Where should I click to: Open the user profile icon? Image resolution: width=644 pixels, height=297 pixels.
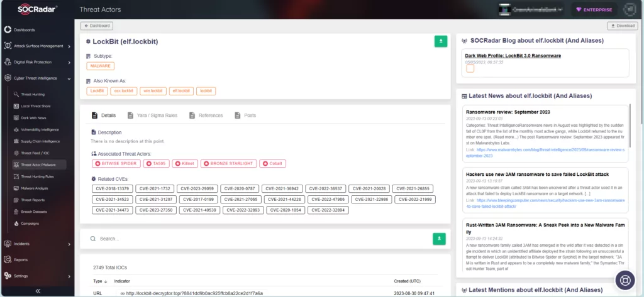coord(629,9)
